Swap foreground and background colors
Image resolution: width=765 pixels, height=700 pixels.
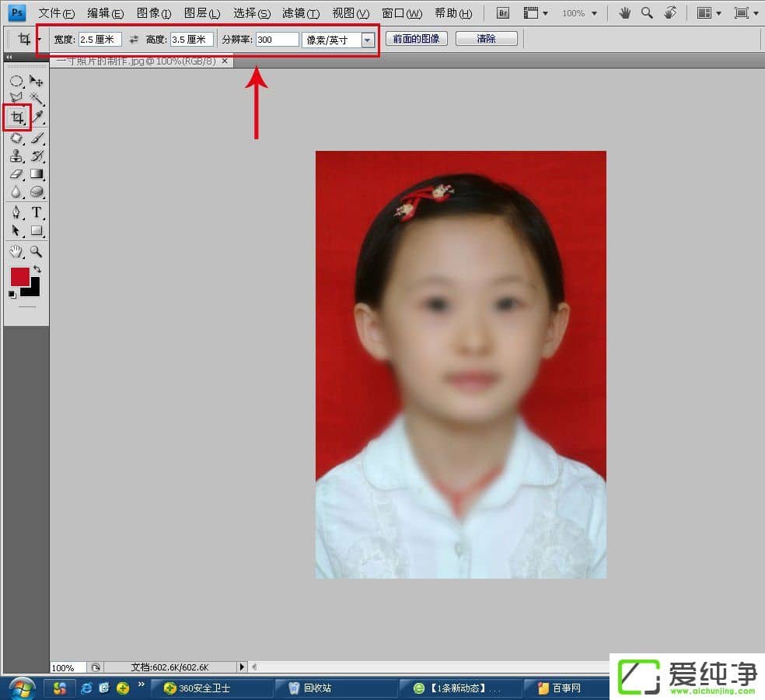(x=37, y=269)
